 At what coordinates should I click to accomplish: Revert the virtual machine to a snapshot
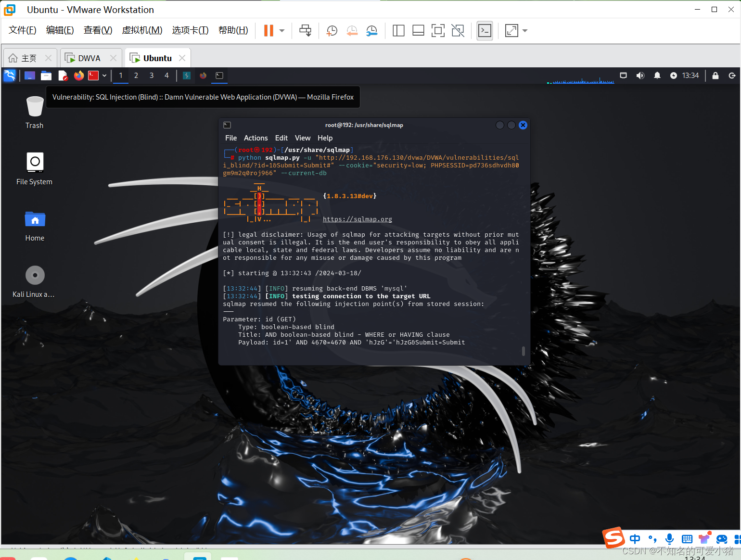click(352, 31)
